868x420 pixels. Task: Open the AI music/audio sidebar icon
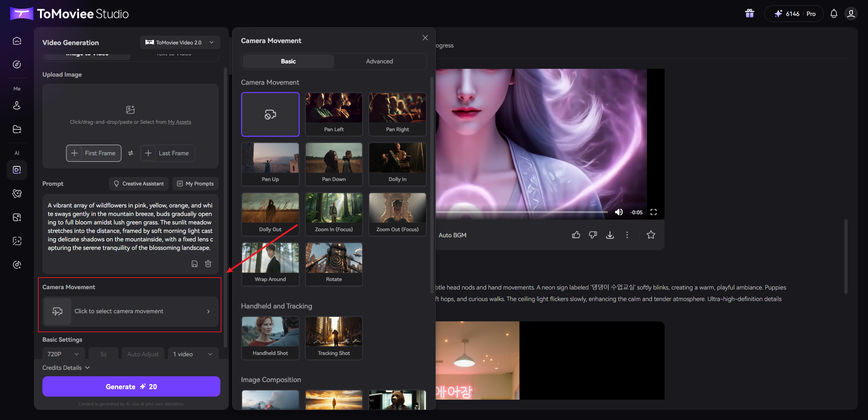click(x=17, y=265)
